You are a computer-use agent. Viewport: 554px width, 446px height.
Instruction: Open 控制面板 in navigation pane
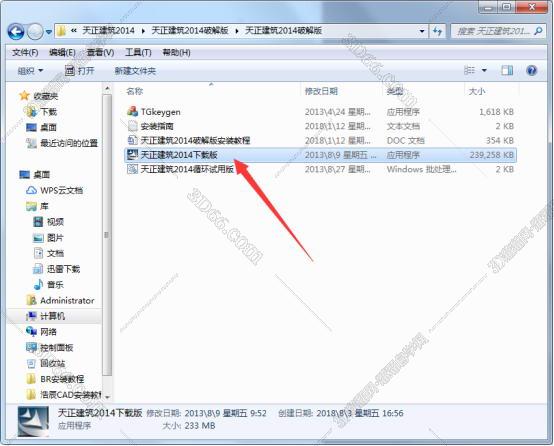click(x=50, y=348)
